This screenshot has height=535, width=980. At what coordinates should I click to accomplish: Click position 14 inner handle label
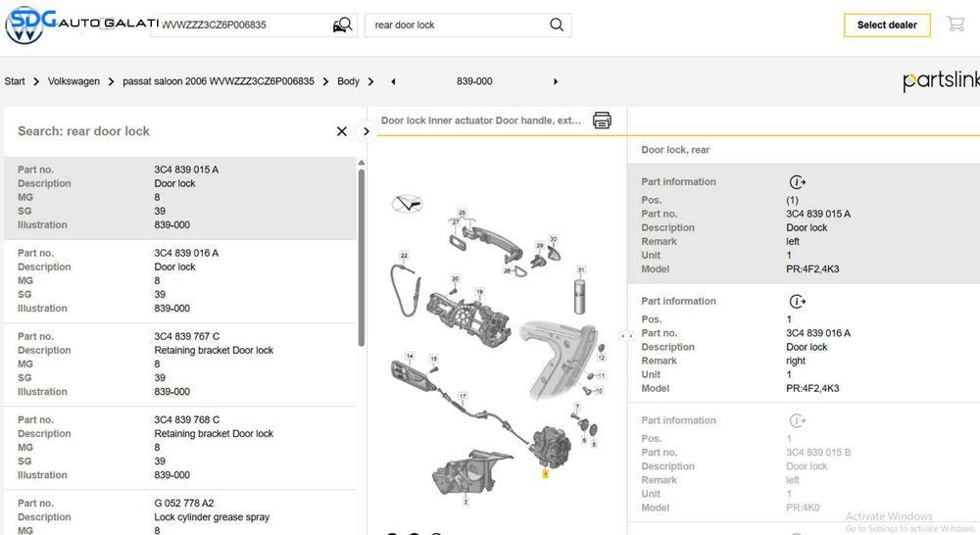click(x=410, y=357)
